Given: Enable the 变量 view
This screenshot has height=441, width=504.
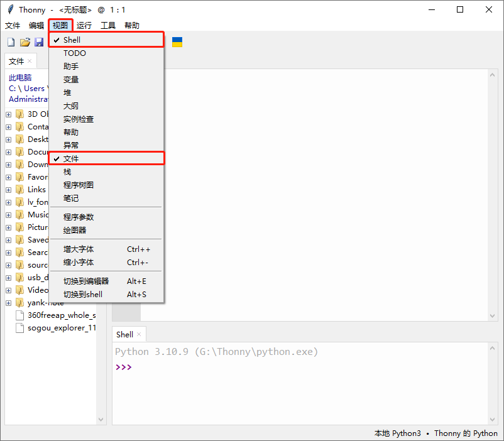Looking at the screenshot, I should click(106, 79).
